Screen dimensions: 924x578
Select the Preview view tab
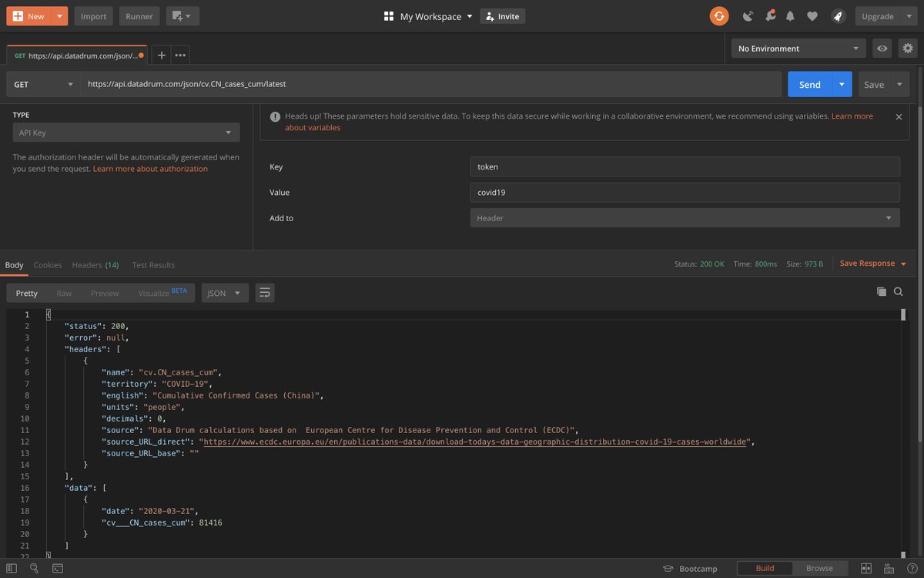click(x=105, y=293)
